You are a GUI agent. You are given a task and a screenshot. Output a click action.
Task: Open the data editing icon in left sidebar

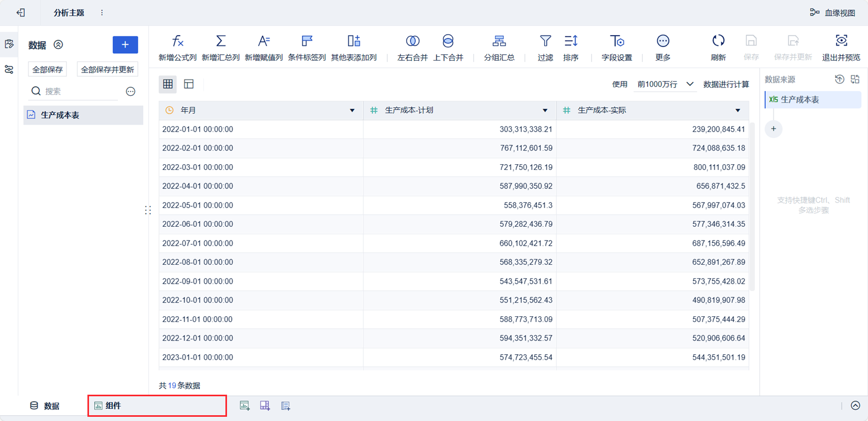coord(9,44)
